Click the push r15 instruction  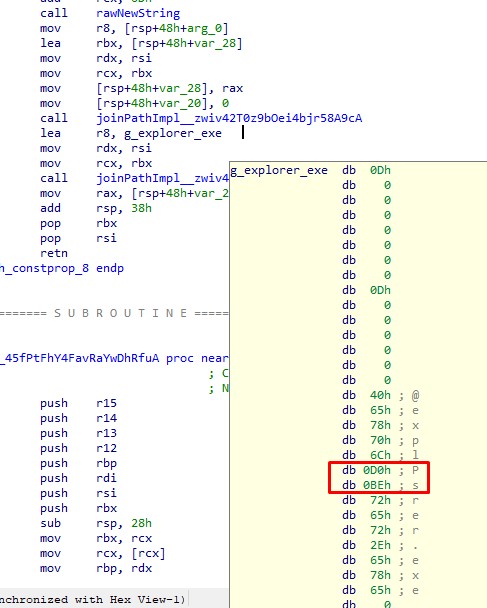click(x=78, y=403)
